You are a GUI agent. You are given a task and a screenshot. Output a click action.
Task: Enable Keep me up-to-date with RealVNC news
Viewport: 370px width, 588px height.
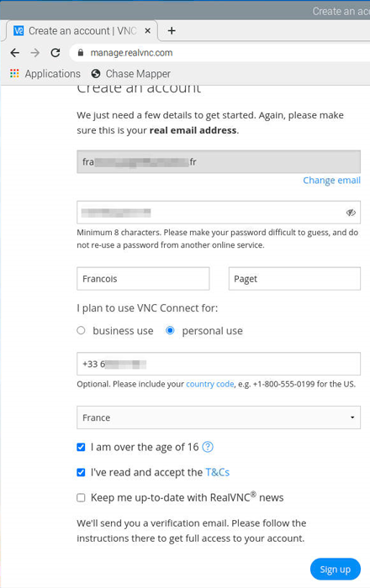(x=81, y=497)
